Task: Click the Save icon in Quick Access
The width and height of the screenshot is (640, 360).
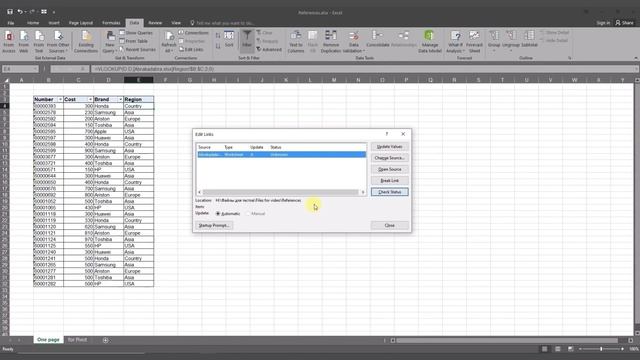Action: (9, 12)
